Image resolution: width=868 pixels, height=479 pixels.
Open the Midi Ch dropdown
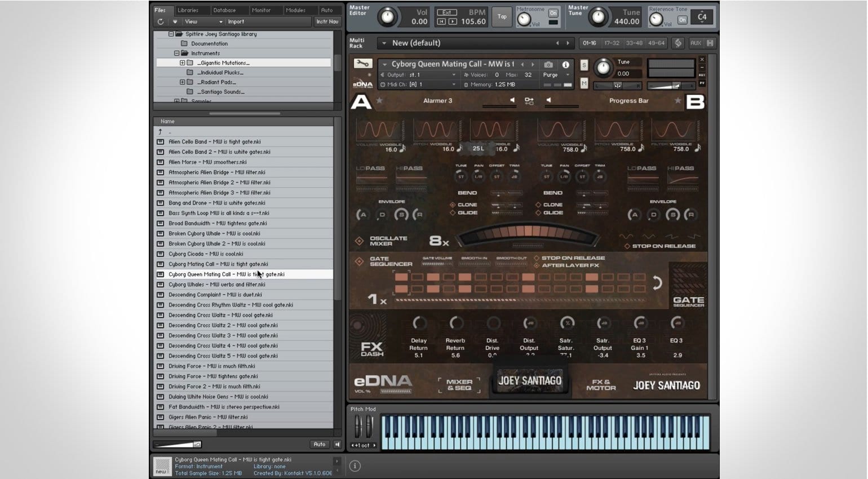coord(419,85)
